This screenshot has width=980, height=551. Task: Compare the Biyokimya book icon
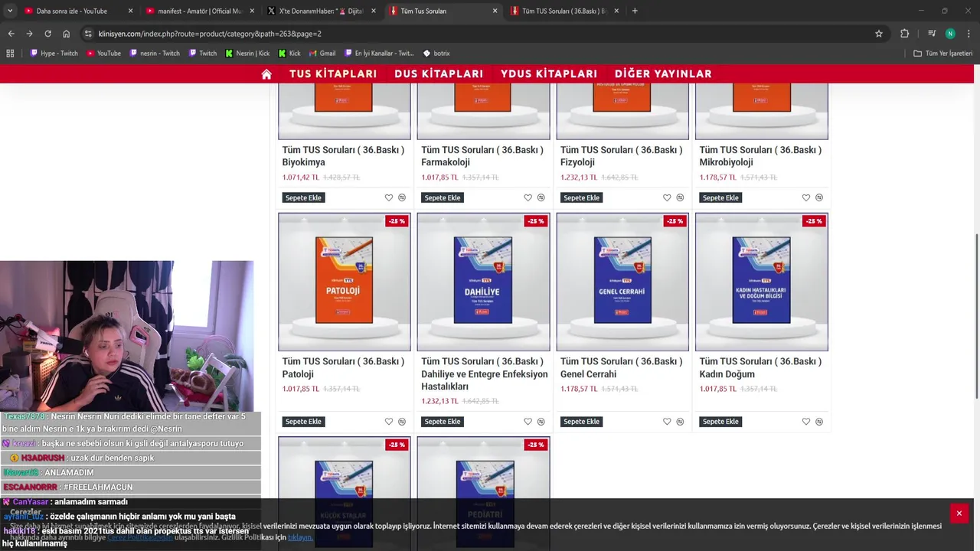[402, 197]
